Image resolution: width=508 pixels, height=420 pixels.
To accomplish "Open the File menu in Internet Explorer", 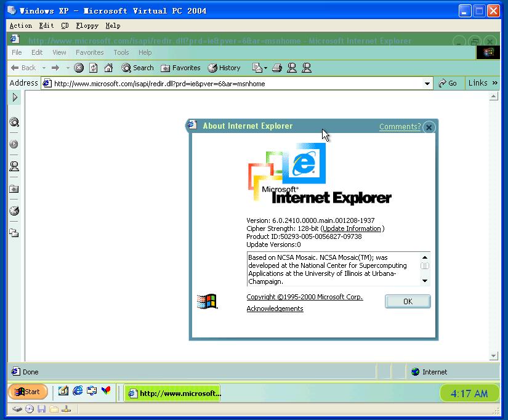I will (x=17, y=52).
